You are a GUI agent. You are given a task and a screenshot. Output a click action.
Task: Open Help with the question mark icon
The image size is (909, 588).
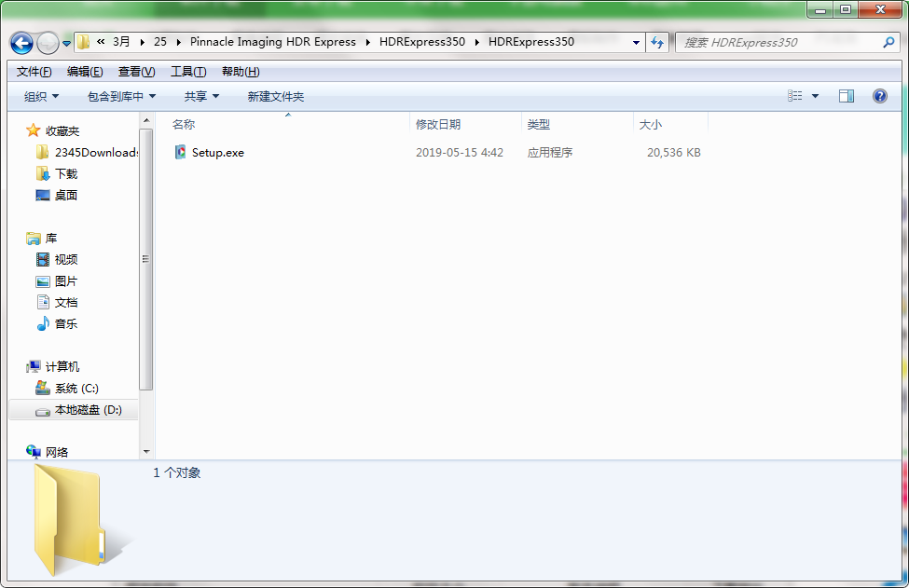879,96
